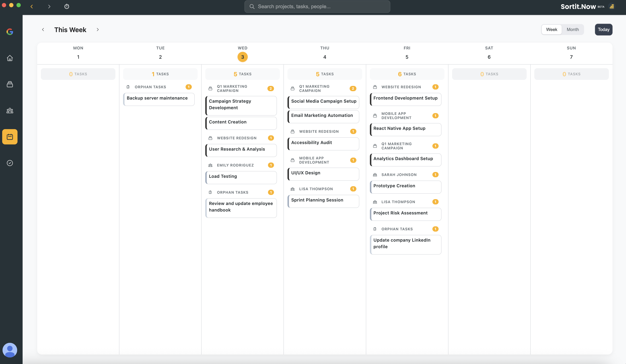626x364 pixels.
Task: Go to previous week chevron
Action: (43, 30)
